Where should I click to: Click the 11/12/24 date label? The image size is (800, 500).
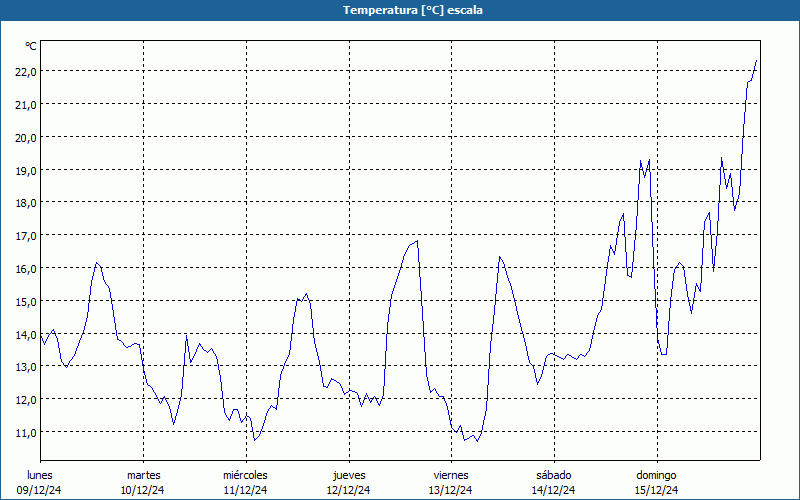click(x=245, y=490)
